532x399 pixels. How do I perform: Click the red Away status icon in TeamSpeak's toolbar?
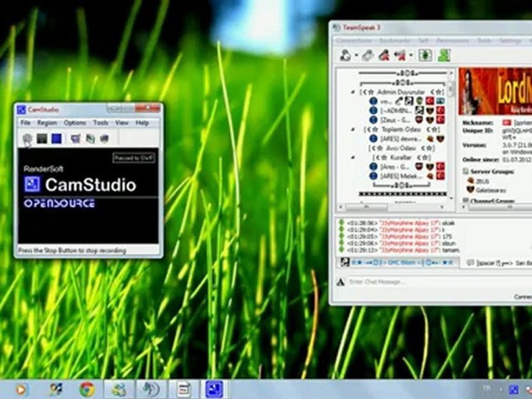pos(400,55)
